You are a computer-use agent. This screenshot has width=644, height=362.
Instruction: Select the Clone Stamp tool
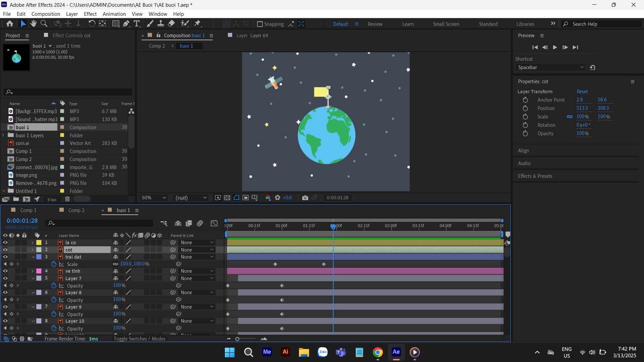point(161,23)
